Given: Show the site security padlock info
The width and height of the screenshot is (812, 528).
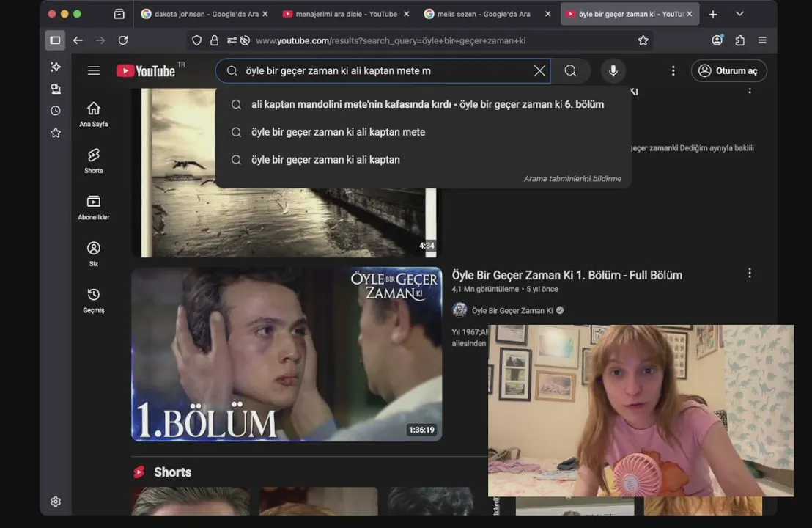Looking at the screenshot, I should pyautogui.click(x=214, y=40).
